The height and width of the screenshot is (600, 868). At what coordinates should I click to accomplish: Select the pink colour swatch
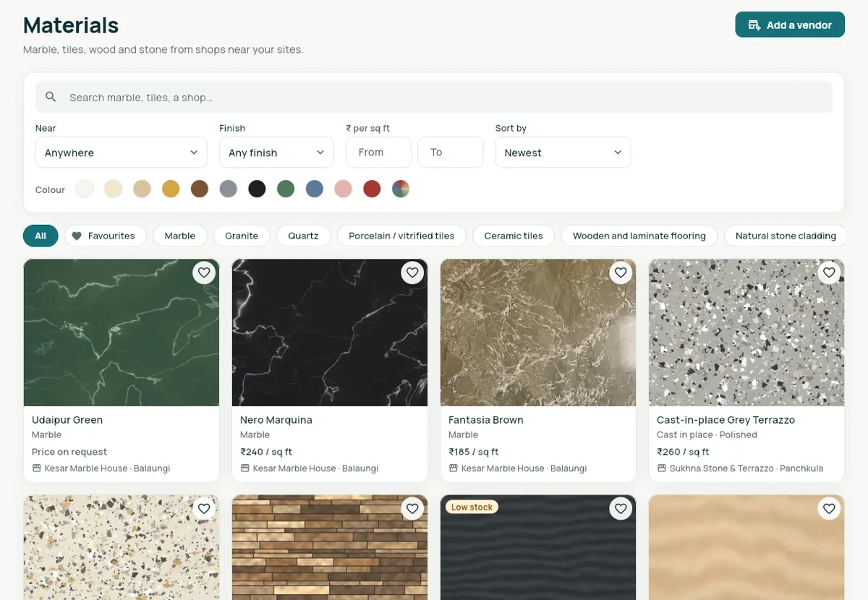(343, 189)
